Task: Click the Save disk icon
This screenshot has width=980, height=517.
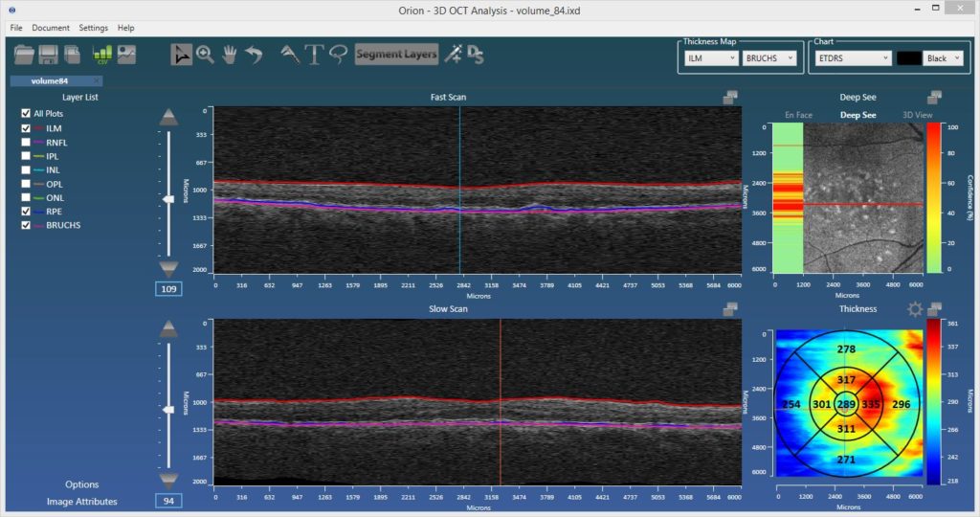Action: point(48,55)
